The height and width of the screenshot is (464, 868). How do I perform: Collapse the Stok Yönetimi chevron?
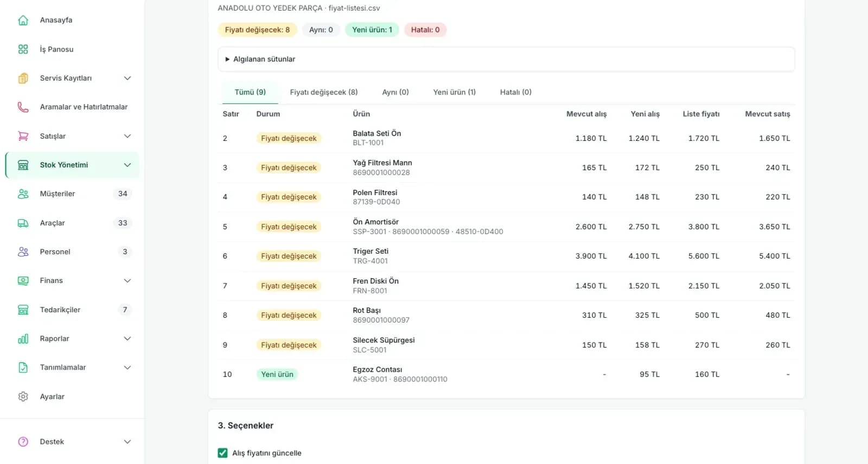pos(127,165)
